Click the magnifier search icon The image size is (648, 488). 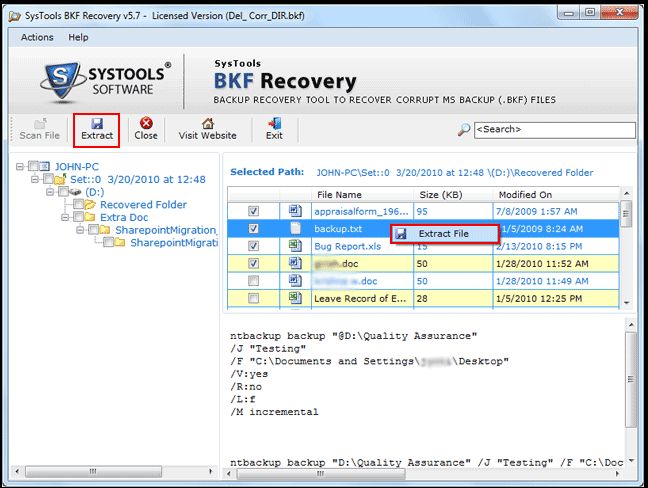(464, 130)
